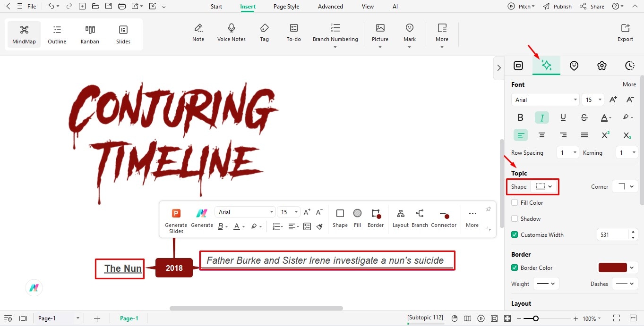Insert a To-do item

[x=293, y=33]
